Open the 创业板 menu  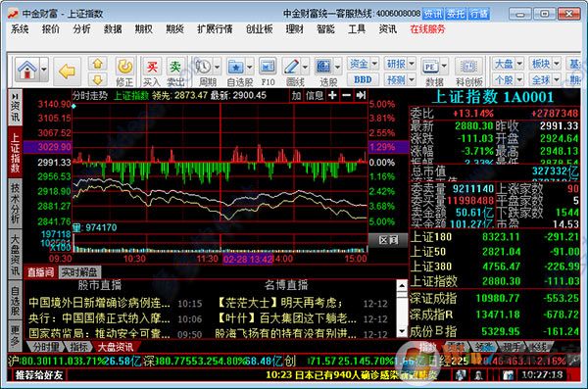click(x=259, y=29)
